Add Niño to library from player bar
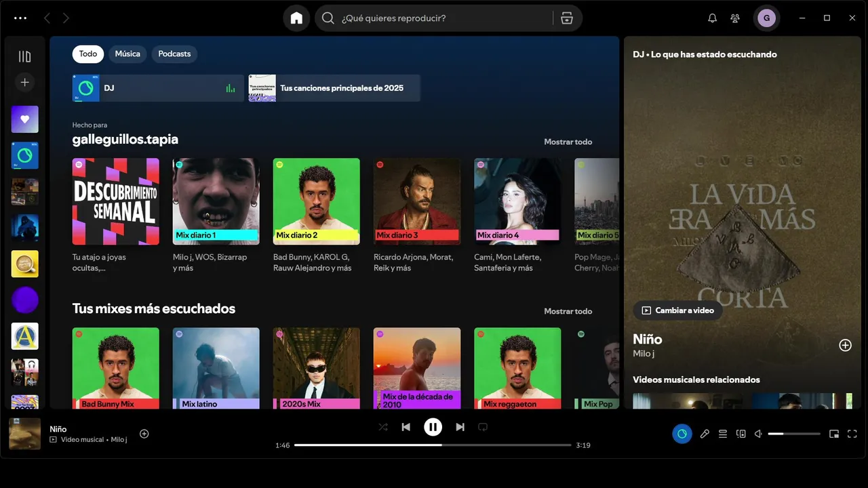 144,434
